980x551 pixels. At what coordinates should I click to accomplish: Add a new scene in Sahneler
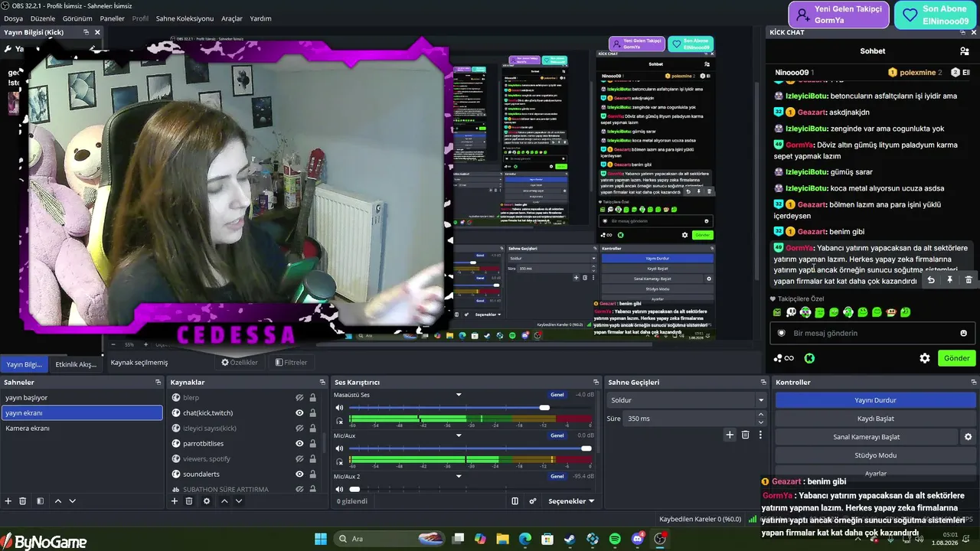click(x=8, y=501)
